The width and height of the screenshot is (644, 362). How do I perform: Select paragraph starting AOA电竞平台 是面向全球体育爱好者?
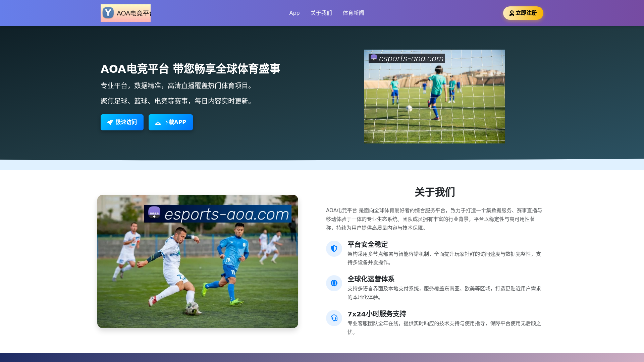(434, 219)
